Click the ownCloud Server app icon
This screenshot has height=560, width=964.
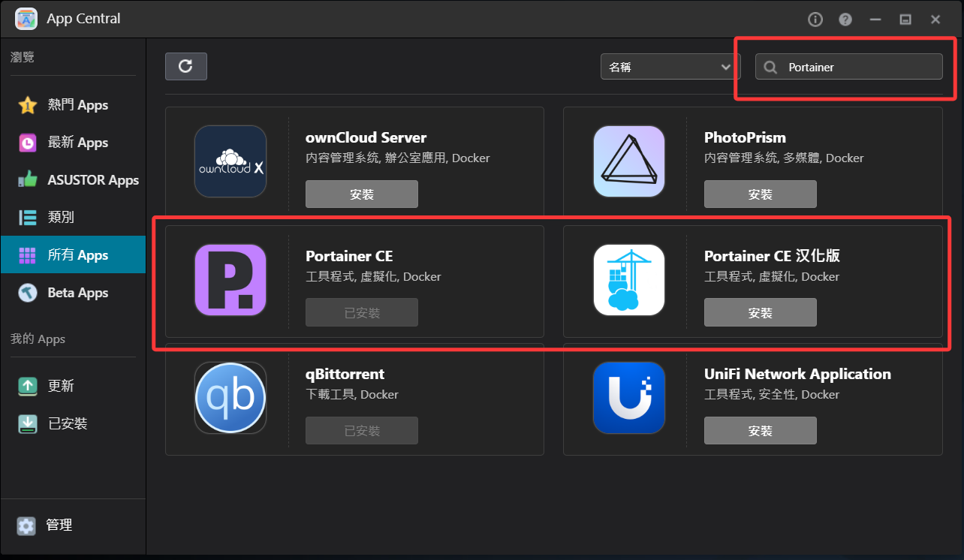pos(230,161)
